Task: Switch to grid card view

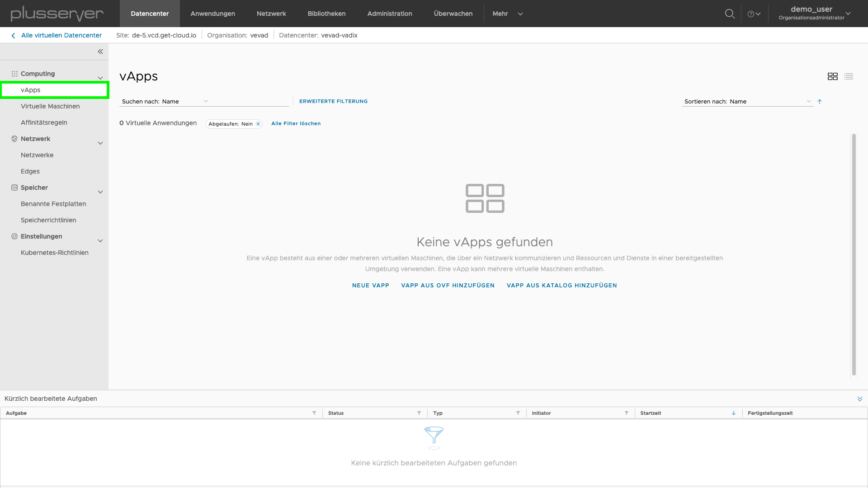Action: (832, 76)
